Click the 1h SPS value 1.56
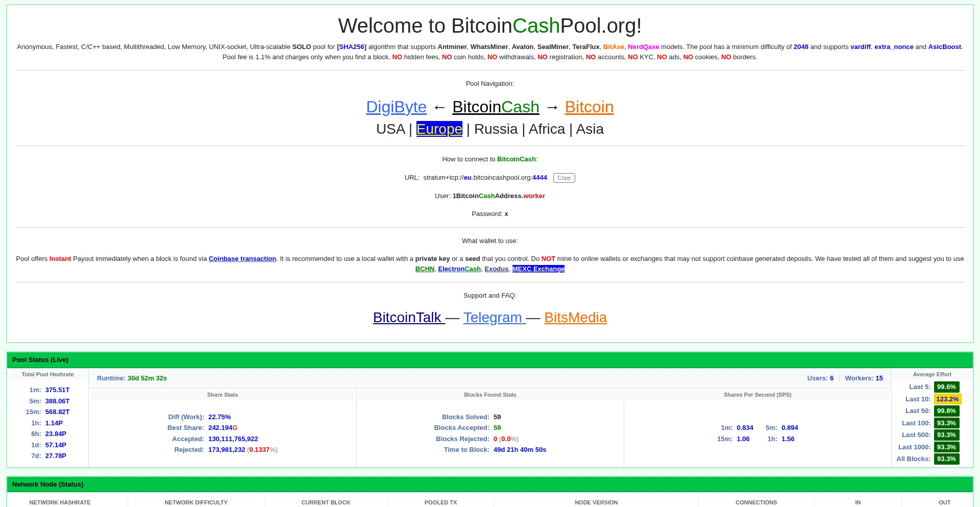Screen dimensions: 980x507 [788, 439]
